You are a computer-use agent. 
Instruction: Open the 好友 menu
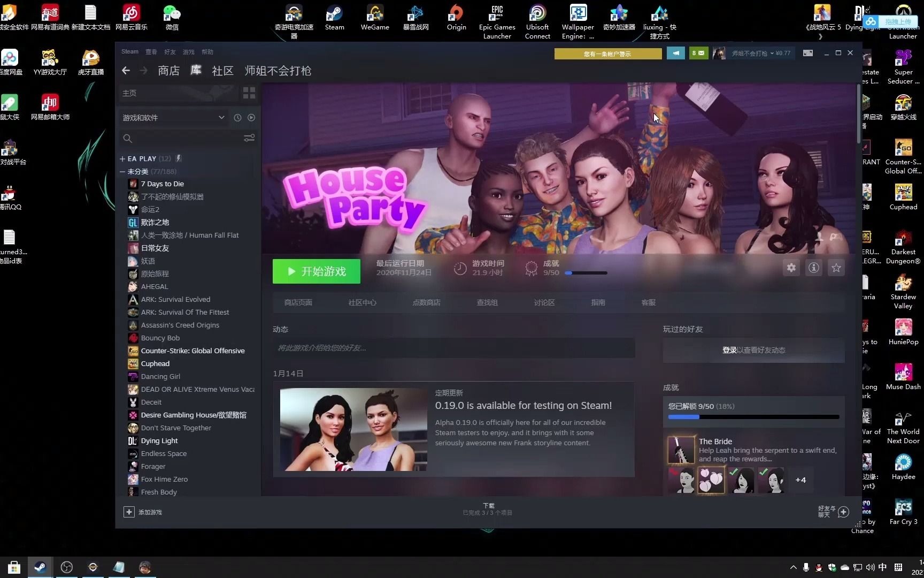(x=170, y=52)
